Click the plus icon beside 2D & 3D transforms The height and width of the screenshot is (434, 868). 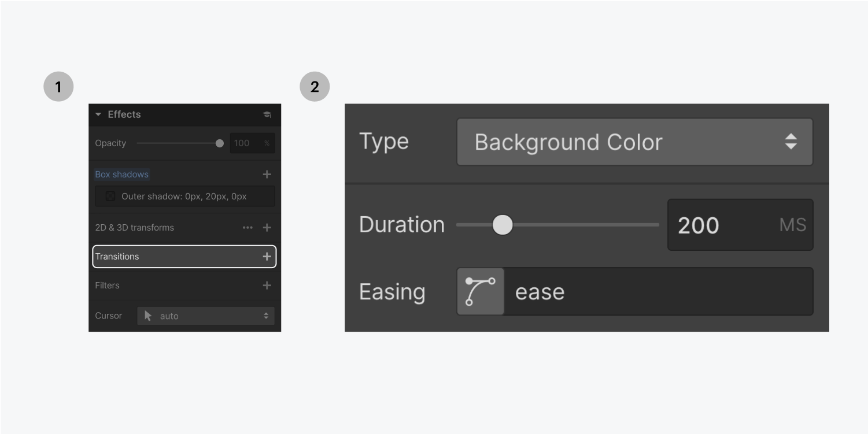point(267,227)
